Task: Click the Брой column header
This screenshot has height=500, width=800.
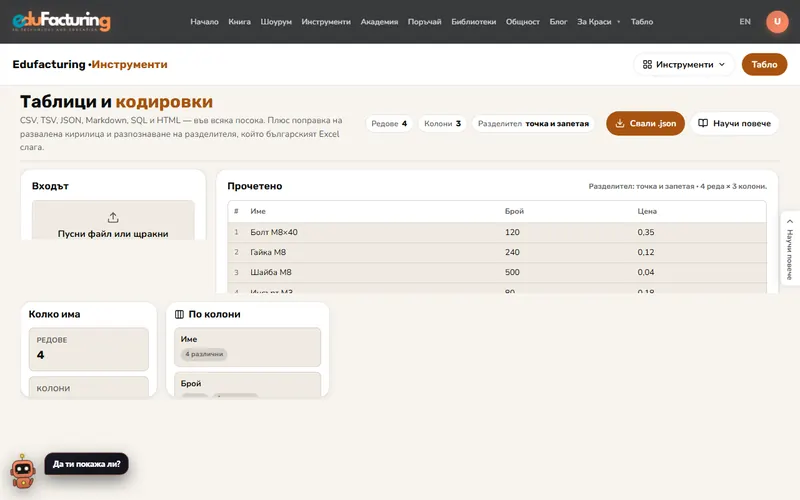Action: click(x=514, y=211)
